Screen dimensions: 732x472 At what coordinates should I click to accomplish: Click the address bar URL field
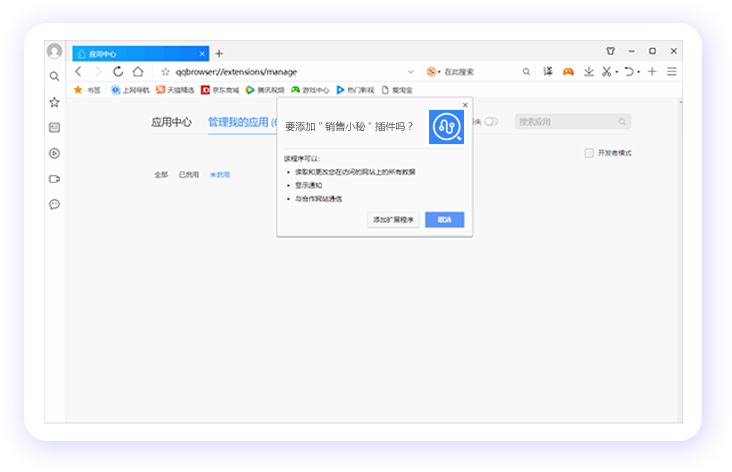(288, 72)
